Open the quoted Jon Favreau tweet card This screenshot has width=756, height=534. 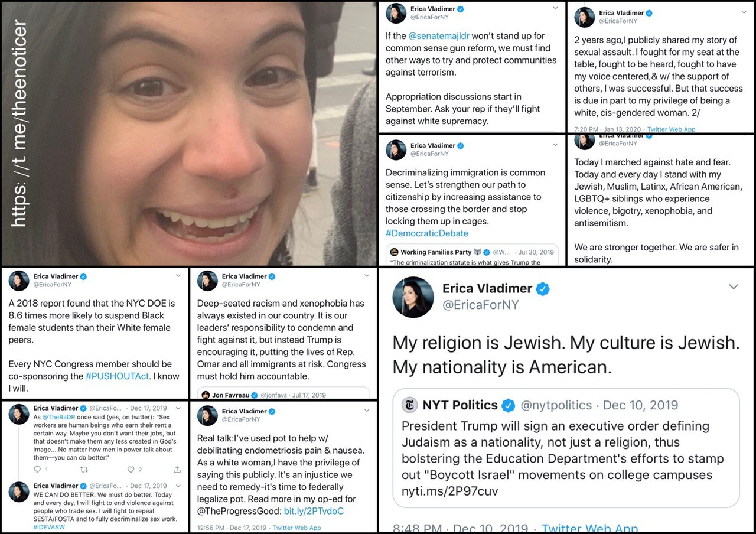[283, 393]
